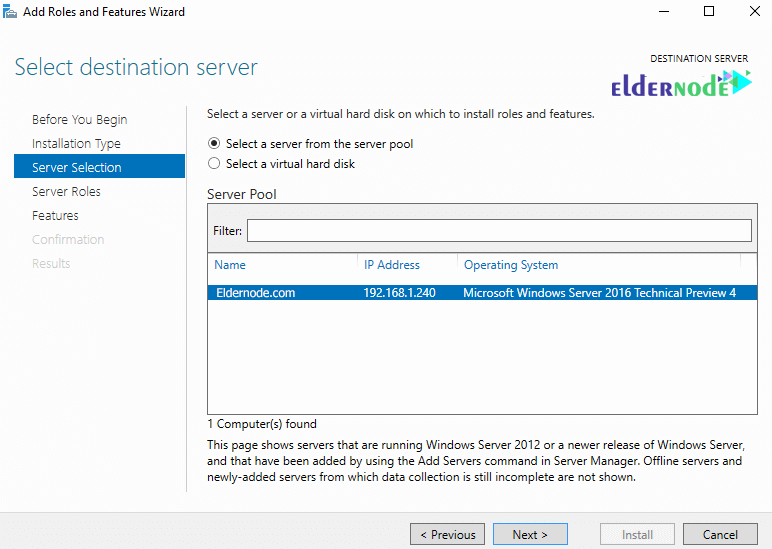Minimize the wizard window
Screen dimensions: 772x549
click(664, 11)
